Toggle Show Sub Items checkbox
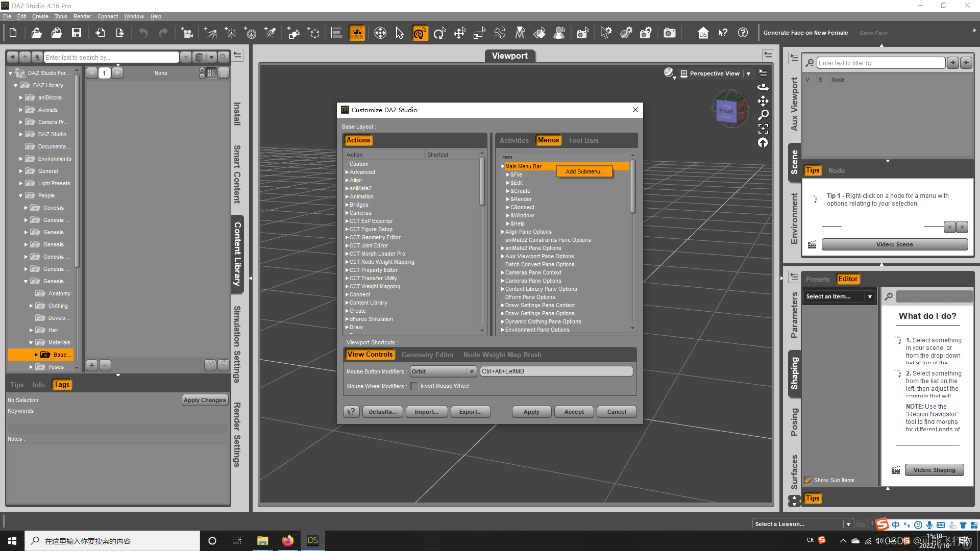Screen dimensions: 980x551 click(808, 480)
